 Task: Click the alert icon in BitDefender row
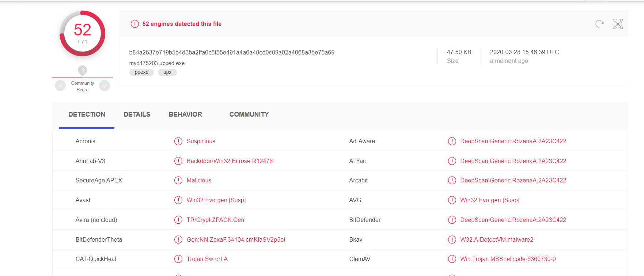[x=452, y=220]
